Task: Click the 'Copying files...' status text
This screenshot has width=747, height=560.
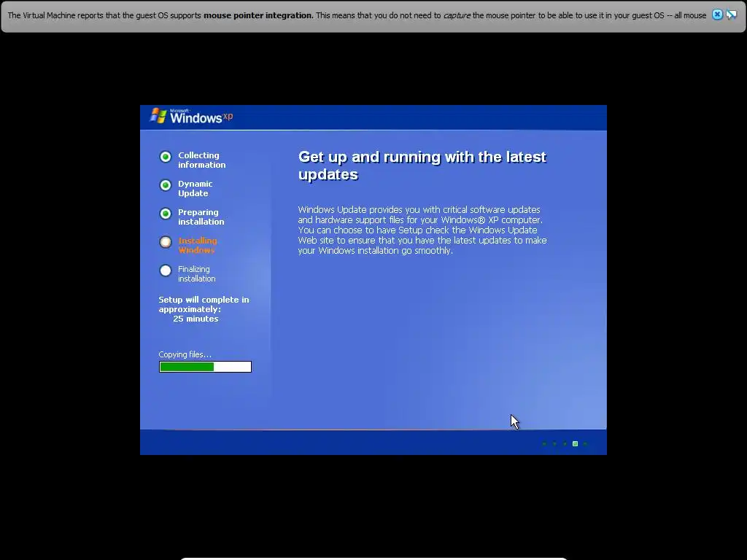Action: [185, 354]
